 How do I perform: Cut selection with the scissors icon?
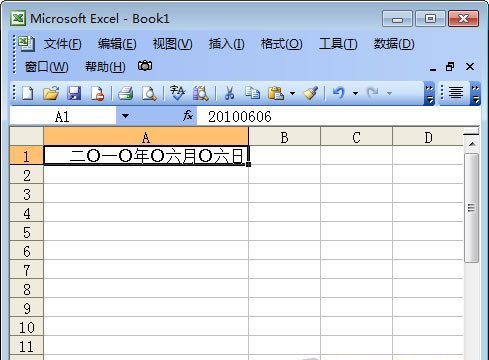pos(229,93)
